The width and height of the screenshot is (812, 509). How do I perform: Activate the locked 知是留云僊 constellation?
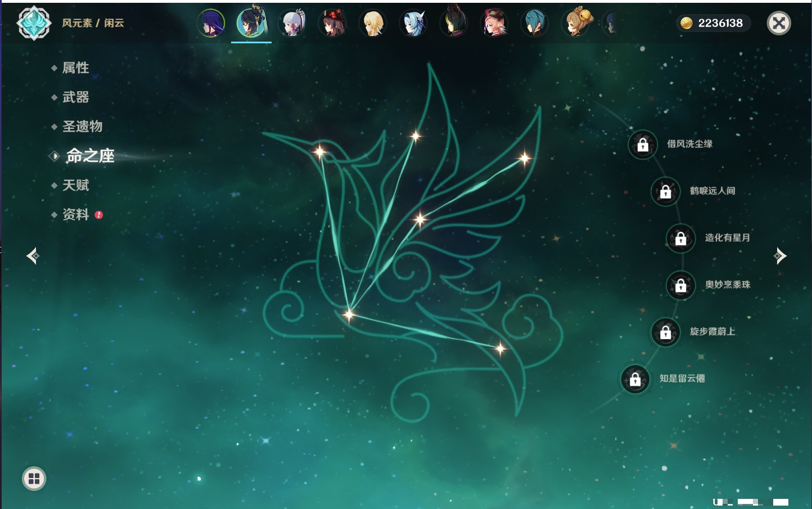635,379
